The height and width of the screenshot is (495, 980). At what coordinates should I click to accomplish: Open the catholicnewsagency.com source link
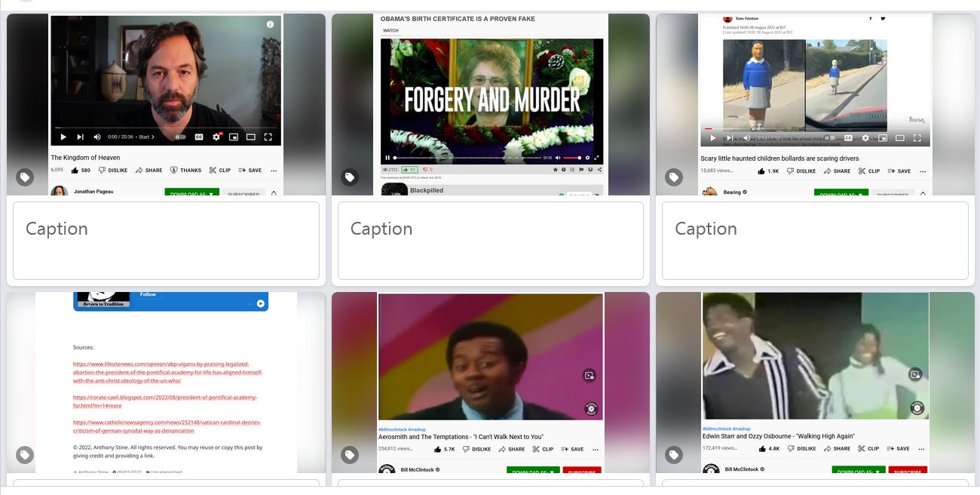click(167, 426)
